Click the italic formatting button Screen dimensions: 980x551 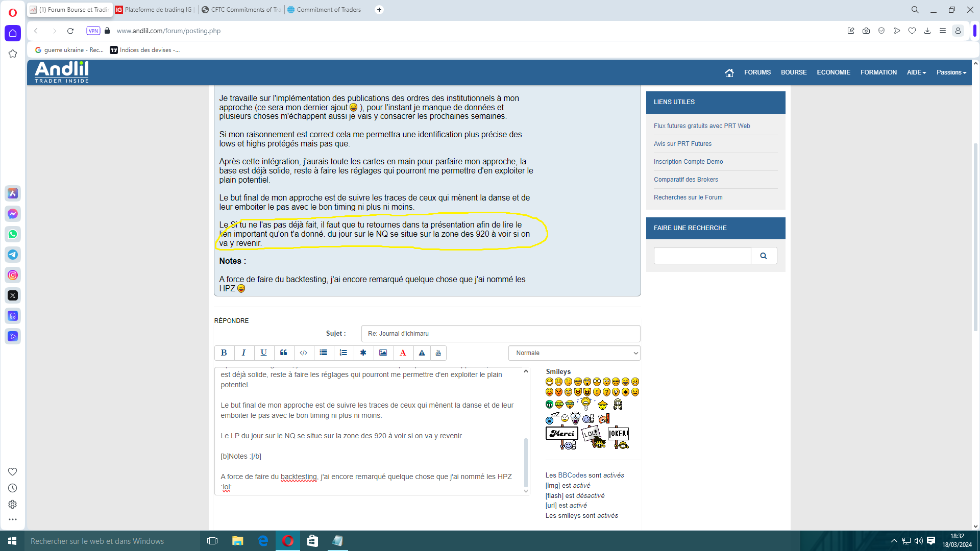[x=243, y=353]
